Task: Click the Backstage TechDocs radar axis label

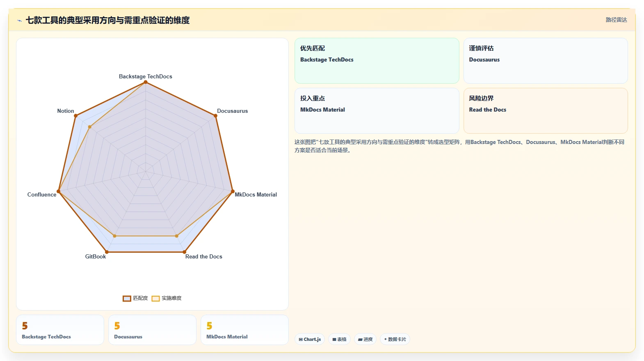Action: tap(146, 76)
